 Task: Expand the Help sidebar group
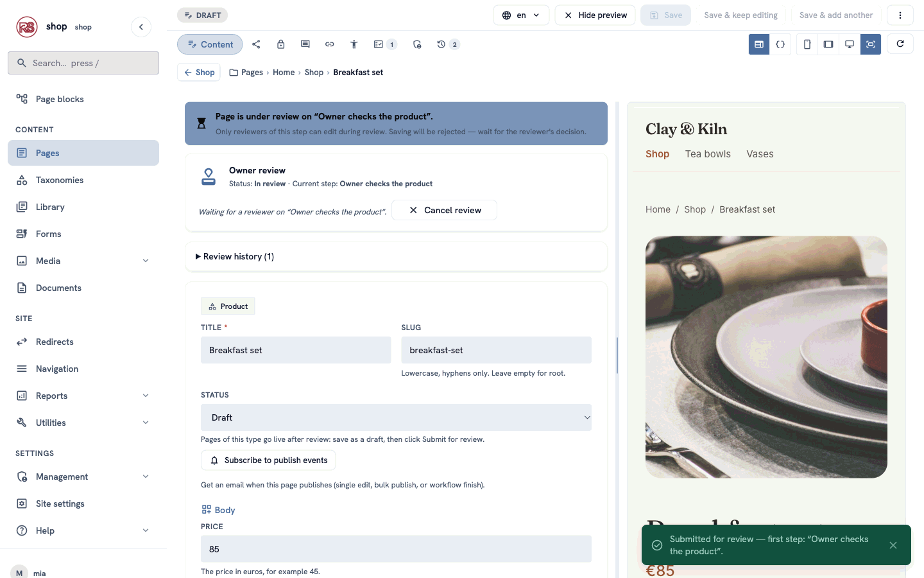click(x=83, y=530)
